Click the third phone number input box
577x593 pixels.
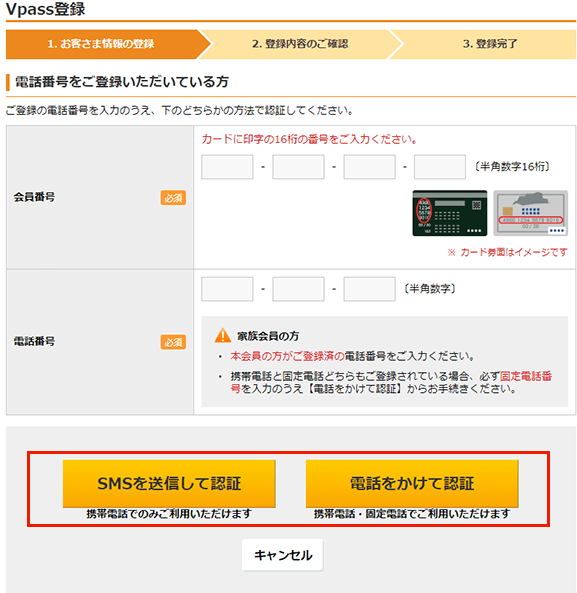click(x=369, y=289)
